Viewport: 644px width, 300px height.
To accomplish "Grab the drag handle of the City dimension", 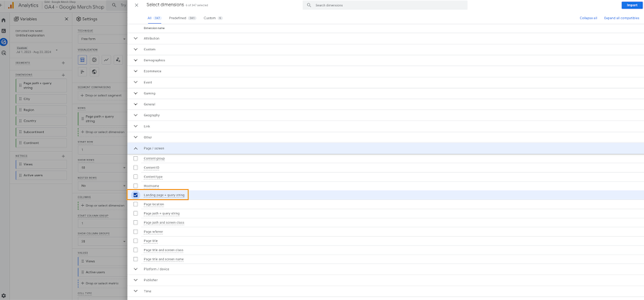I will (x=21, y=99).
